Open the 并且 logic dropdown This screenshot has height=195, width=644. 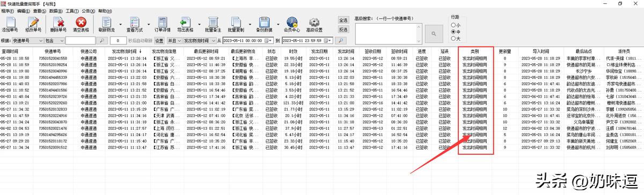pos(179,40)
